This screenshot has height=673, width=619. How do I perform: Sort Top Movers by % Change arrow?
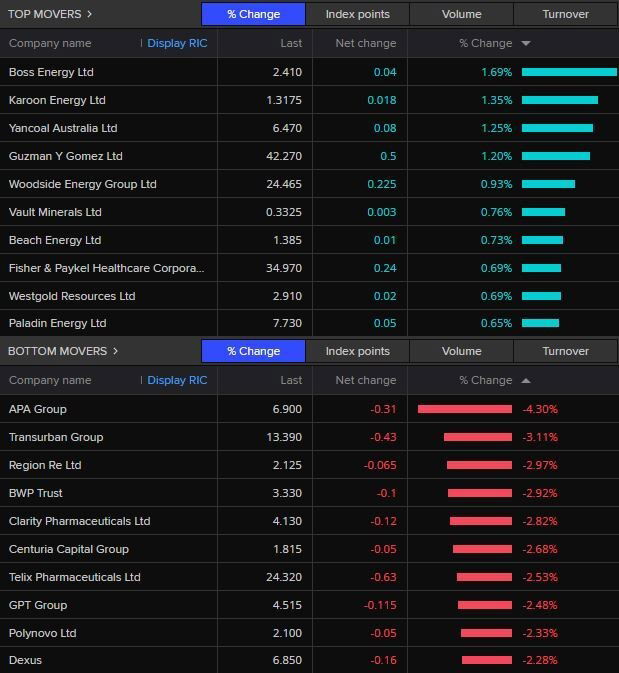[x=526, y=44]
